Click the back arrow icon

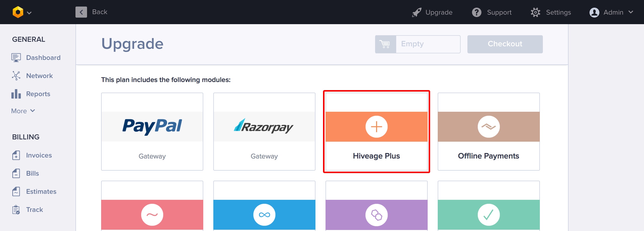[81, 12]
